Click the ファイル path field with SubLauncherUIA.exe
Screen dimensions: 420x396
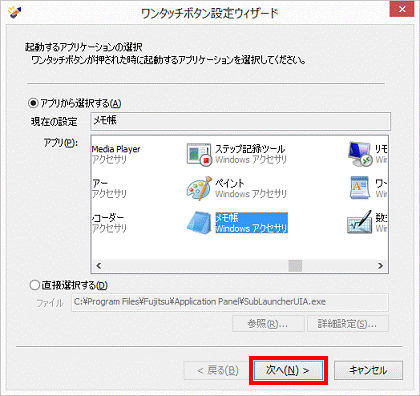coord(230,302)
